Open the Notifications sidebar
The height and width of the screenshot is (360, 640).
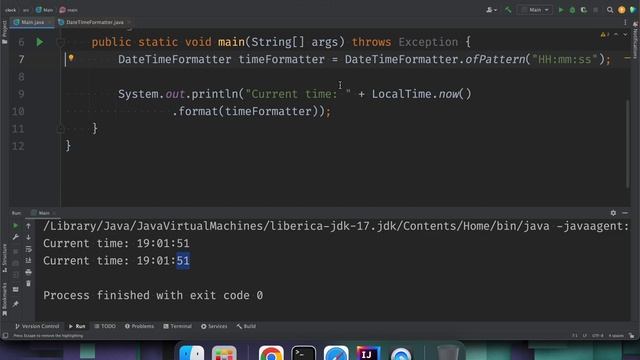tap(635, 39)
